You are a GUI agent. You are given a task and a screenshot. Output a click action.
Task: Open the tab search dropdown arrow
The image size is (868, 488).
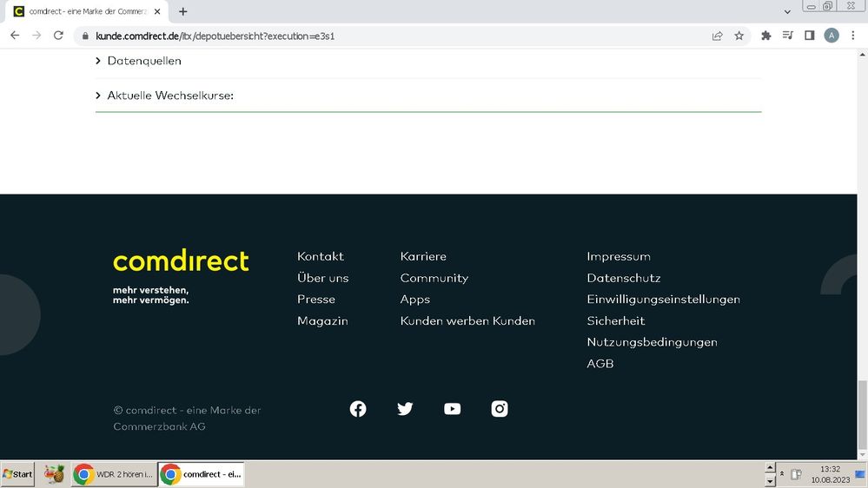[x=787, y=11]
